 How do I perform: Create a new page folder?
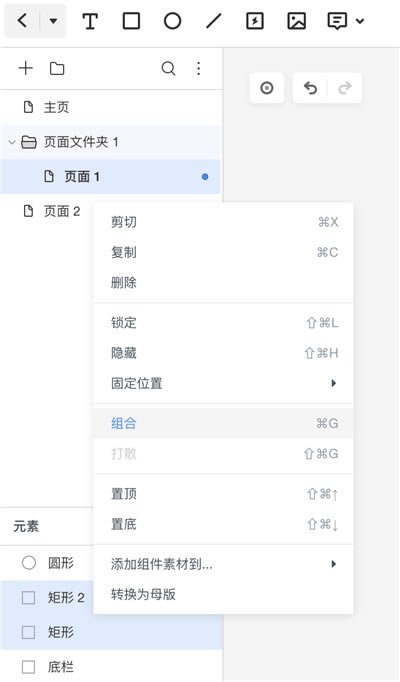57,68
